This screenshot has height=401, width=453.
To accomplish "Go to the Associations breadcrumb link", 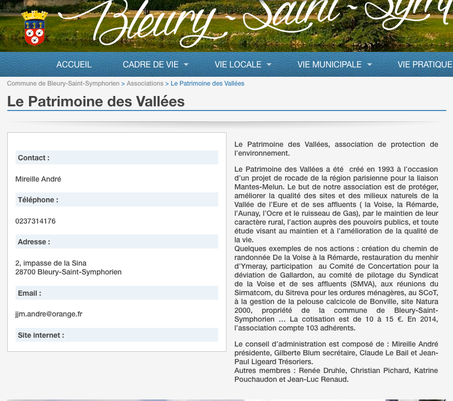I will click(x=145, y=83).
